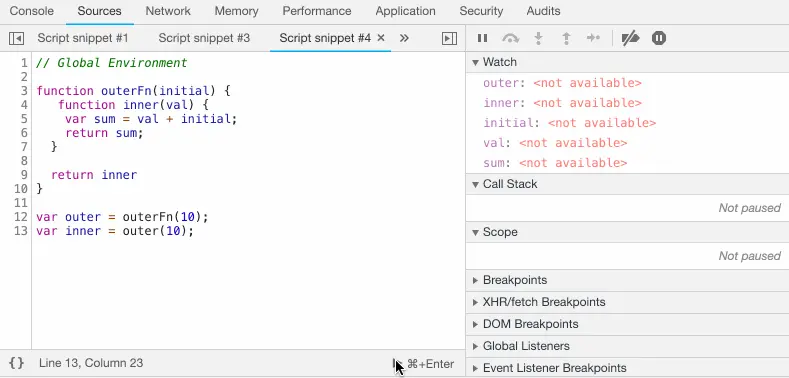The width and height of the screenshot is (789, 378).
Task: Expand the Global Listeners section
Action: (x=627, y=346)
